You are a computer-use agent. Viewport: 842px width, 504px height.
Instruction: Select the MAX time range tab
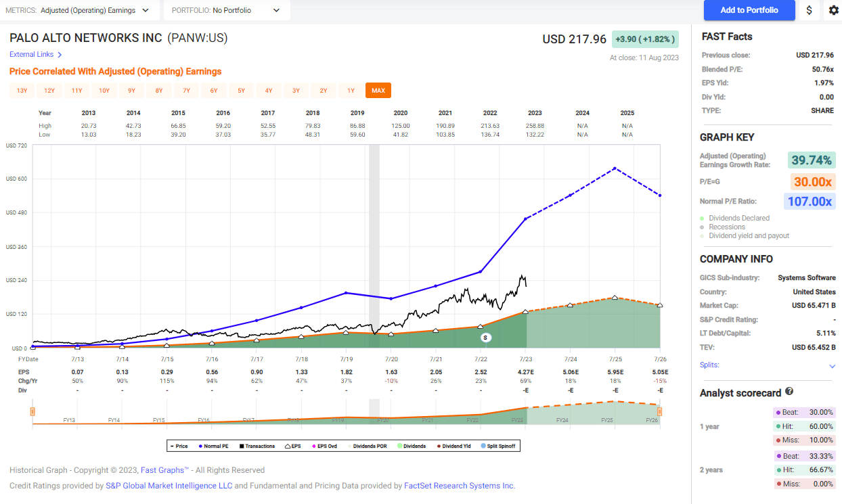[x=378, y=91]
